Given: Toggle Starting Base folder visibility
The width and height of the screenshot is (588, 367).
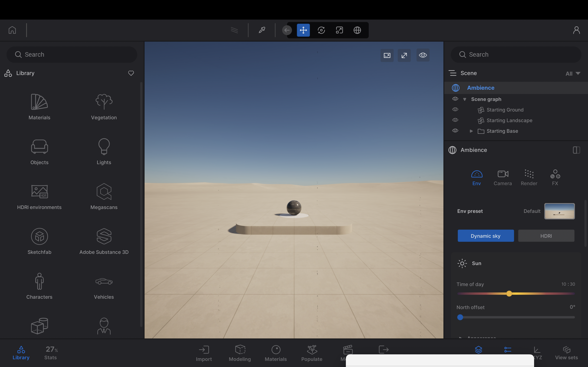Looking at the screenshot, I should 455,130.
